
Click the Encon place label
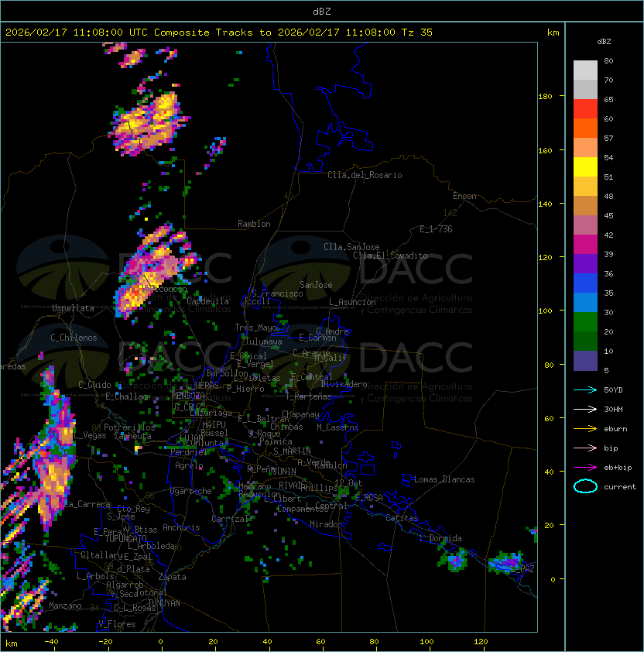pos(464,196)
